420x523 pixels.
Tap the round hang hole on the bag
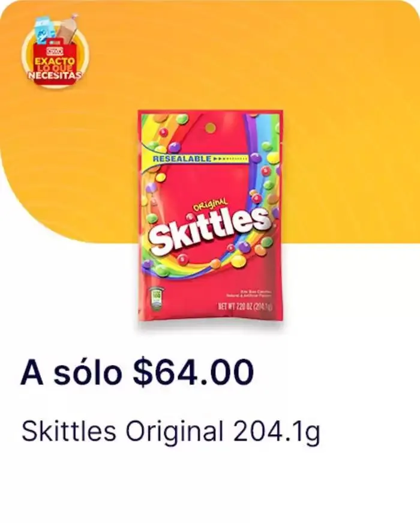click(210, 127)
